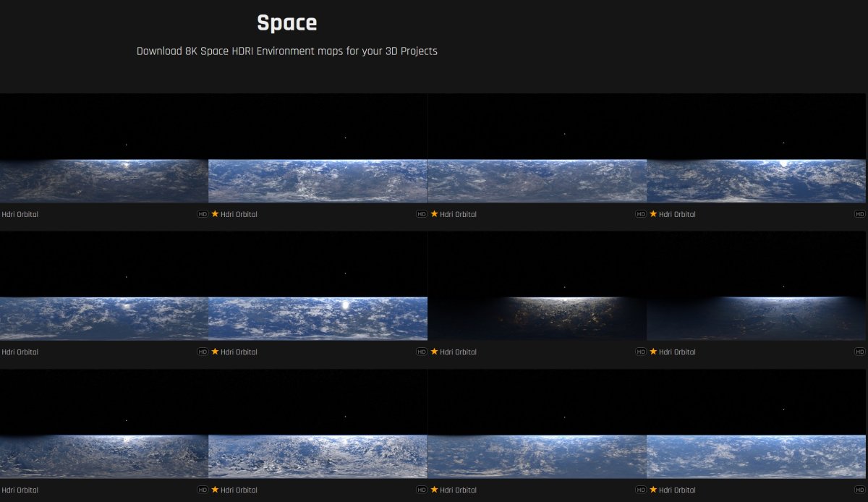Click the HD badge of the top-right item
Image resolution: width=868 pixels, height=502 pixels.
tap(859, 214)
